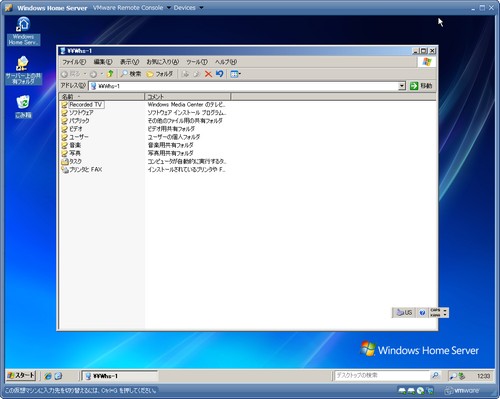
Task: Open the 表示(V) menu
Action: [129, 62]
